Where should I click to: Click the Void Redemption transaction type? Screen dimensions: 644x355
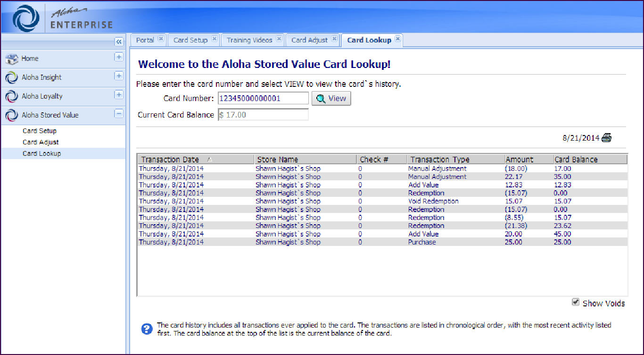click(433, 201)
